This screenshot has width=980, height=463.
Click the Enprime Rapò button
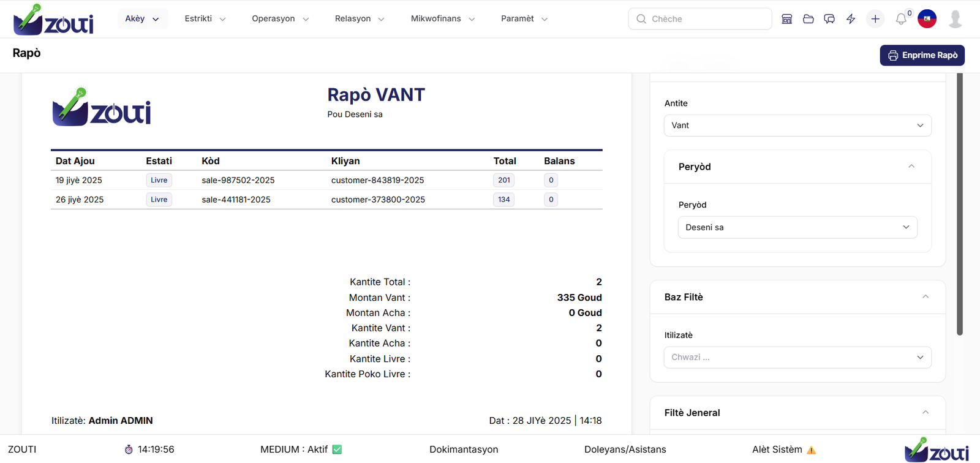point(922,55)
